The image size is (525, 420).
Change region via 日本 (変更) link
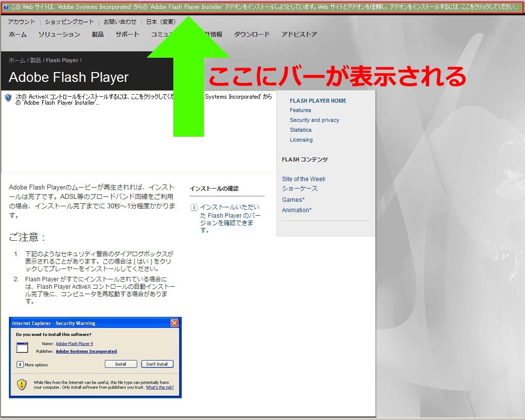pyautogui.click(x=161, y=22)
